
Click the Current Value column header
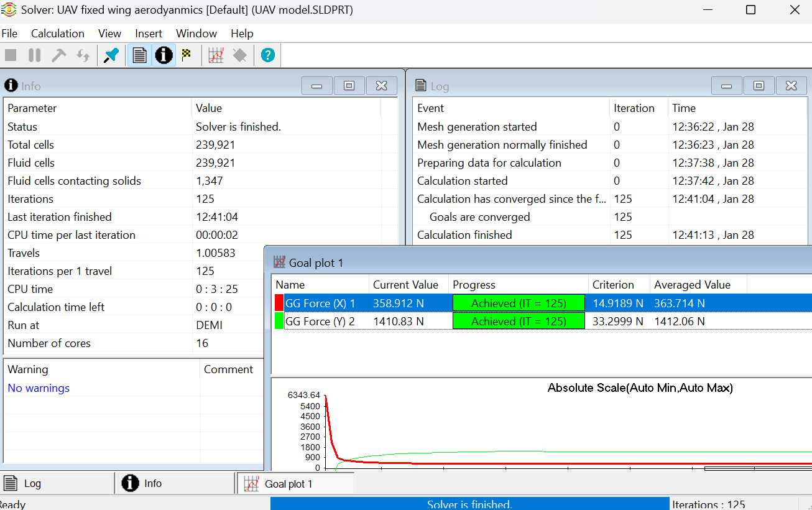[x=408, y=285]
